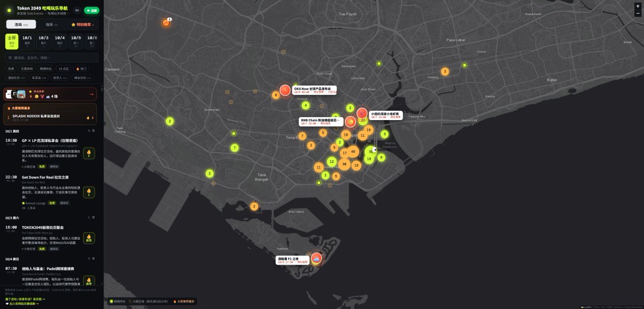The width and height of the screenshot is (644, 309).
Task: Zoom in on the map with plus button
Action: pos(638,5)
